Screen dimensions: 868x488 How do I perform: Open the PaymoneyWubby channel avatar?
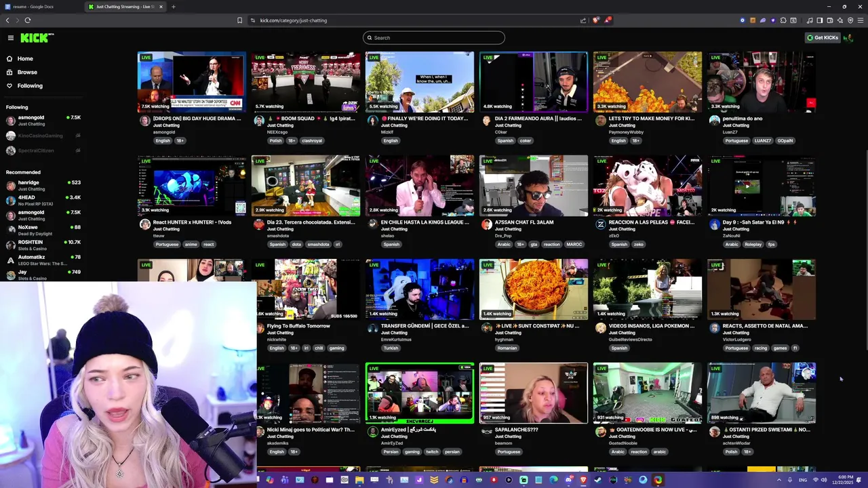coord(600,121)
